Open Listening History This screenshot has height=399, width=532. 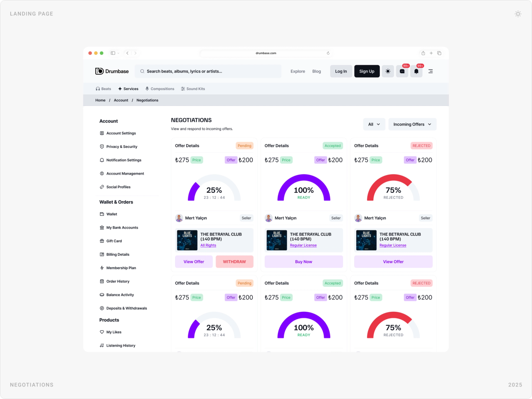coord(118,345)
